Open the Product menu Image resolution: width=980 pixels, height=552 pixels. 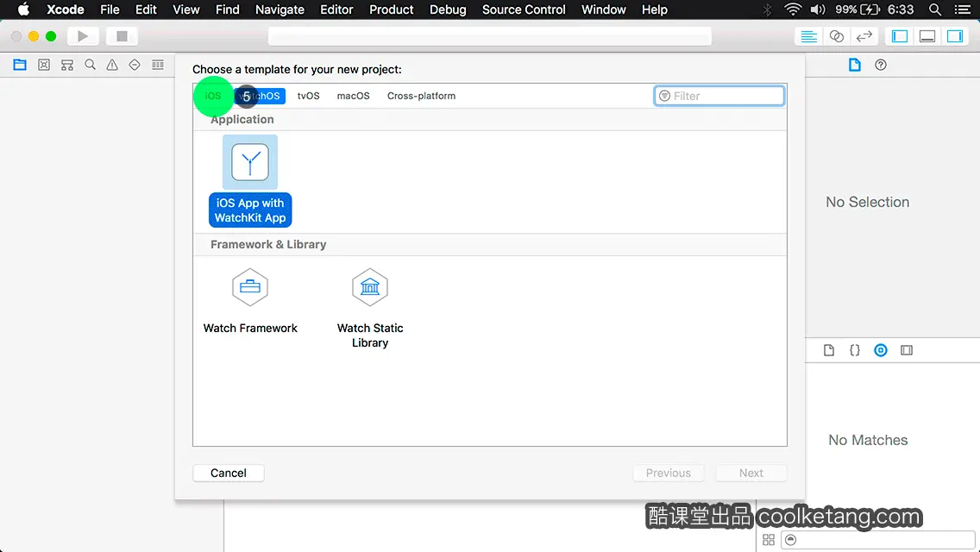[x=392, y=9]
